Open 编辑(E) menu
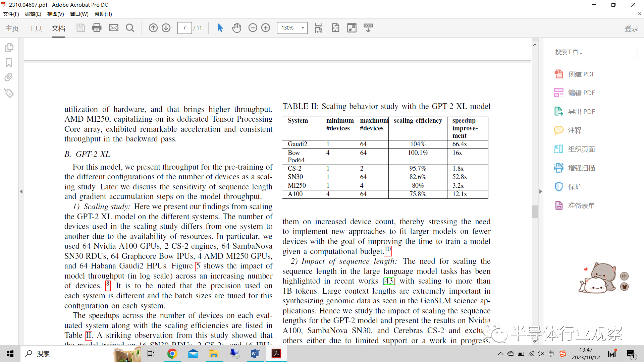The height and width of the screenshot is (362, 644). point(33,14)
